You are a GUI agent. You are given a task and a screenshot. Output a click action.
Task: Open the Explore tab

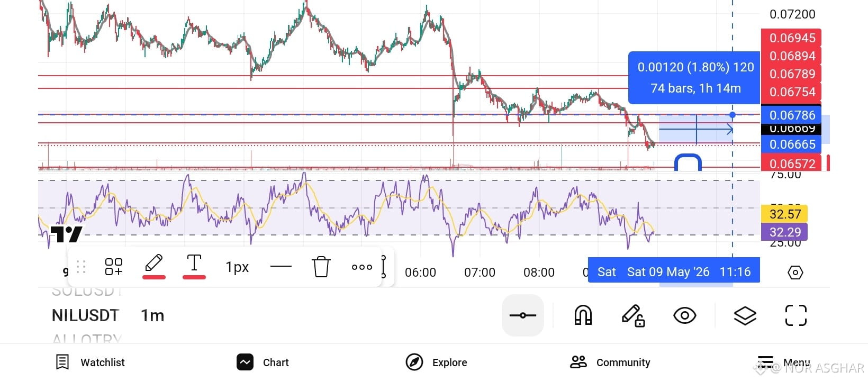[437, 362]
